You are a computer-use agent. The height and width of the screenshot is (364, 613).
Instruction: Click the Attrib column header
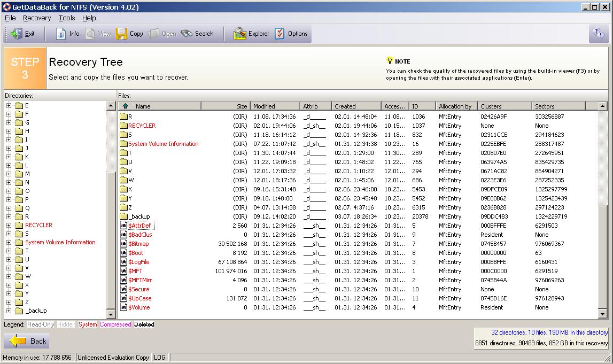[x=315, y=106]
